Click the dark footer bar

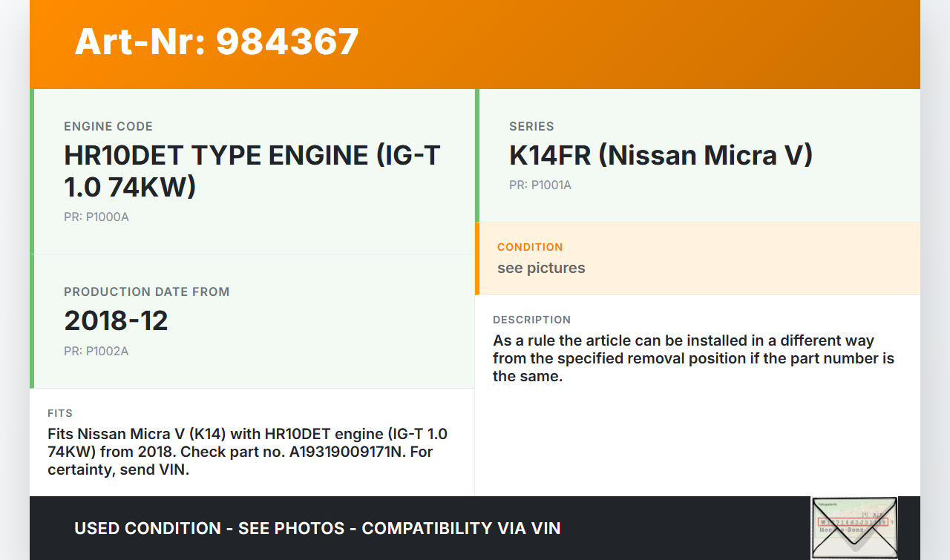pyautogui.click(x=683, y=528)
